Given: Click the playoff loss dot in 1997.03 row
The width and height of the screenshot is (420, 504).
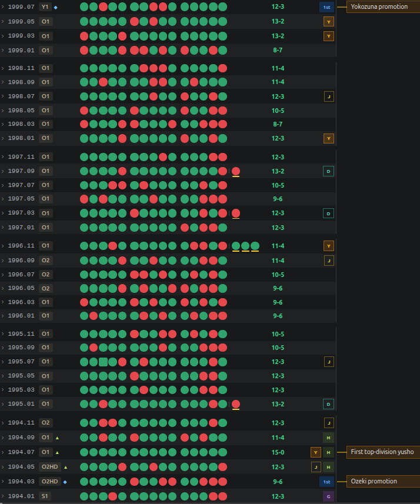Looking at the screenshot, I should click(236, 213).
